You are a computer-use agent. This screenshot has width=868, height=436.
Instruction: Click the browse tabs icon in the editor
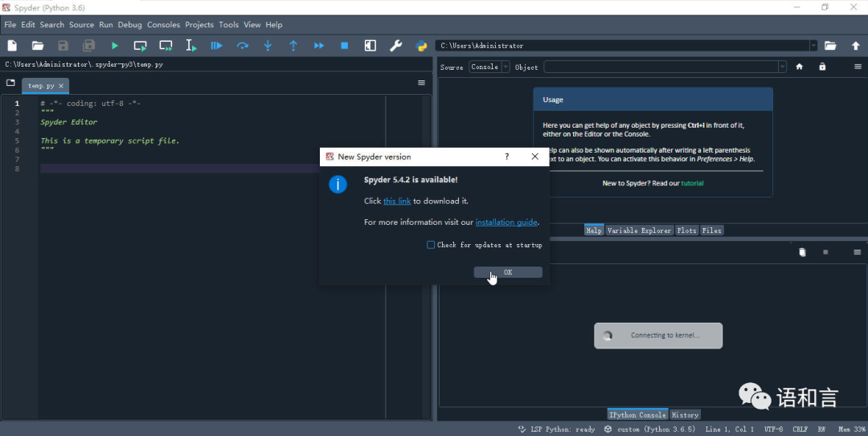tap(10, 83)
